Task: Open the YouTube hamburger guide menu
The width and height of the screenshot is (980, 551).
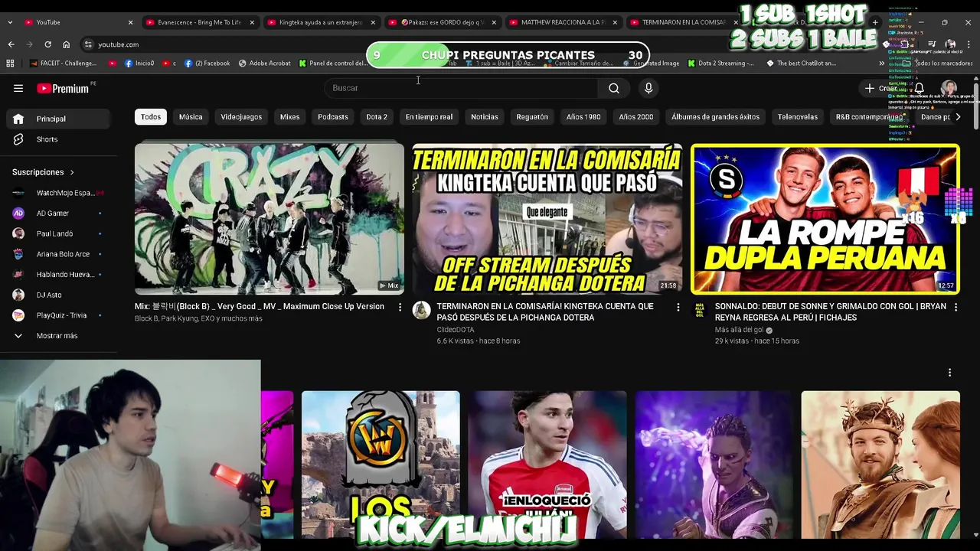Action: (x=18, y=88)
